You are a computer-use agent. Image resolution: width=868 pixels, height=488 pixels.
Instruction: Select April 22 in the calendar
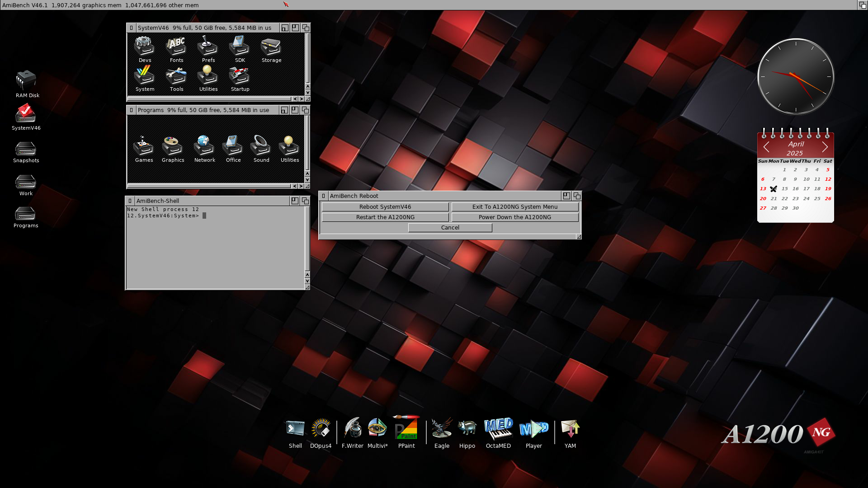[784, 198]
